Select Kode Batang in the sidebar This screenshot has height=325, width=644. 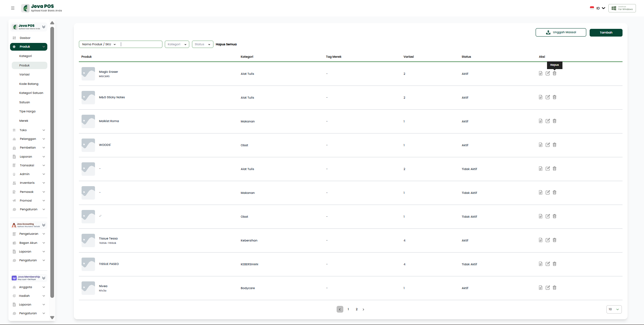(29, 84)
